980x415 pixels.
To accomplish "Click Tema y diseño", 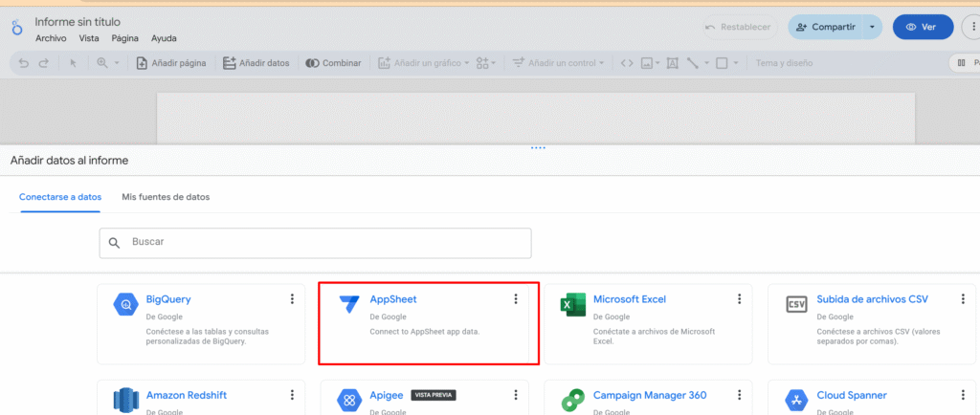I will tap(785, 63).
